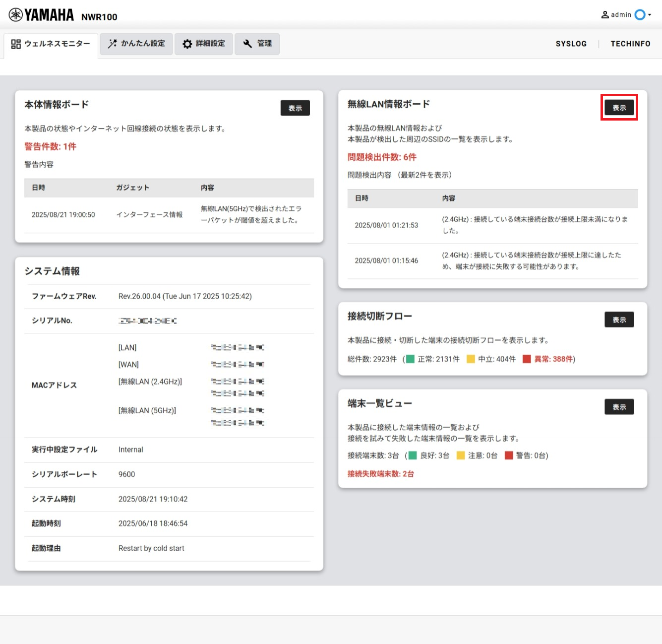Click the admin person icon
This screenshot has width=662, height=644.
605,15
